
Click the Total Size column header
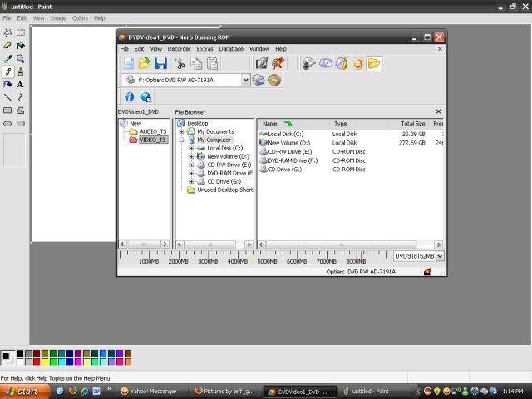click(410, 124)
